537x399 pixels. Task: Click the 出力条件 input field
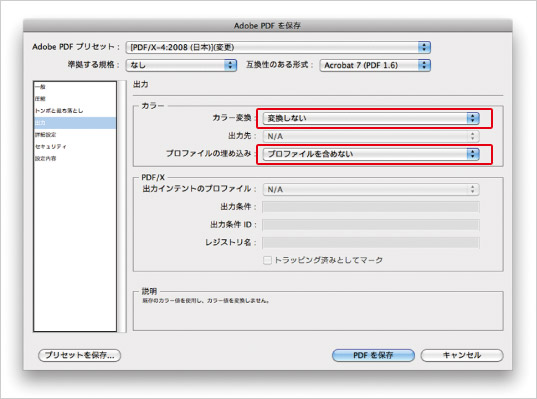[371, 207]
